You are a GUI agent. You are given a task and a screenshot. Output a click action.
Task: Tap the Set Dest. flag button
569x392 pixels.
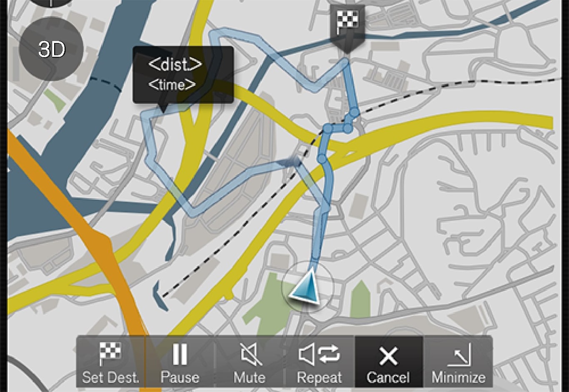(111, 362)
